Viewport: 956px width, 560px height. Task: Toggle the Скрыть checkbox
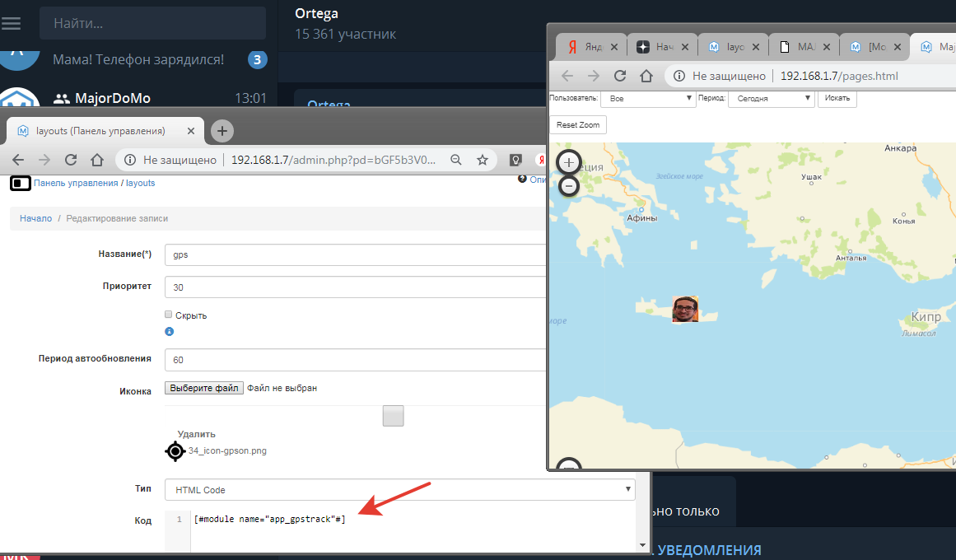pos(169,315)
